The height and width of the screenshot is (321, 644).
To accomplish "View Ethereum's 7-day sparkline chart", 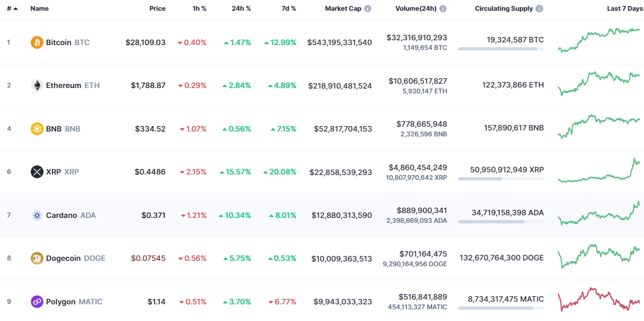I will [599, 83].
